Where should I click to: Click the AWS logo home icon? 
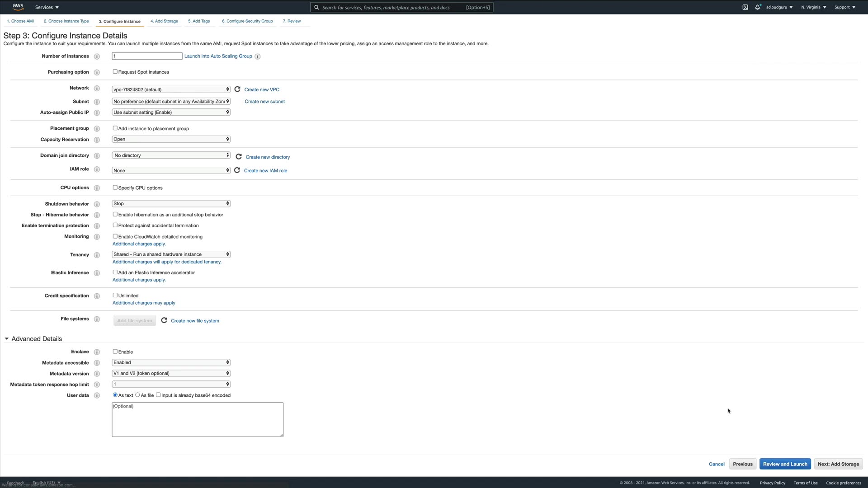18,7
